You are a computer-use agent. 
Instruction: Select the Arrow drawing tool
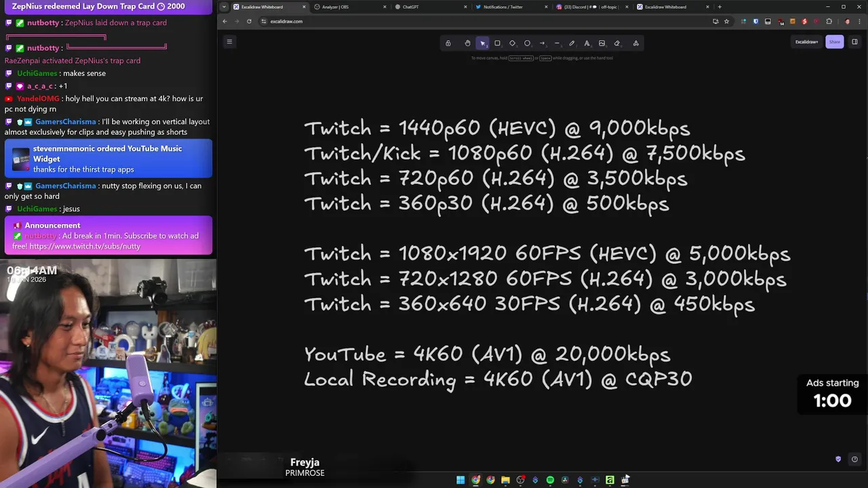(x=542, y=43)
